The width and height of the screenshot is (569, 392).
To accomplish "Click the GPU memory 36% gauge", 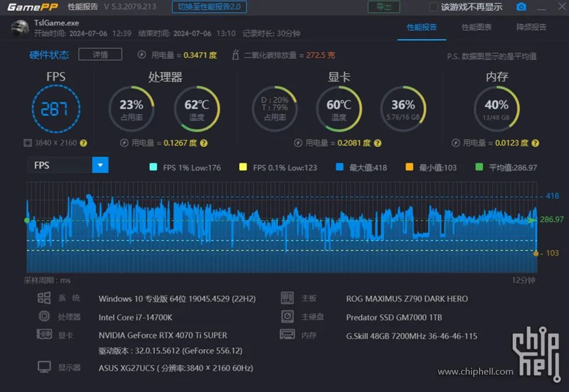I will click(x=403, y=108).
